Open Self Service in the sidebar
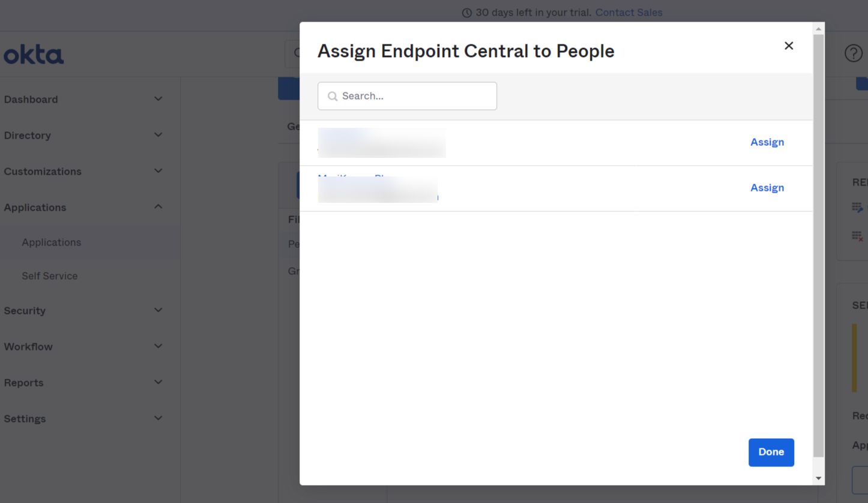Viewport: 868px width, 503px height. 50,276
